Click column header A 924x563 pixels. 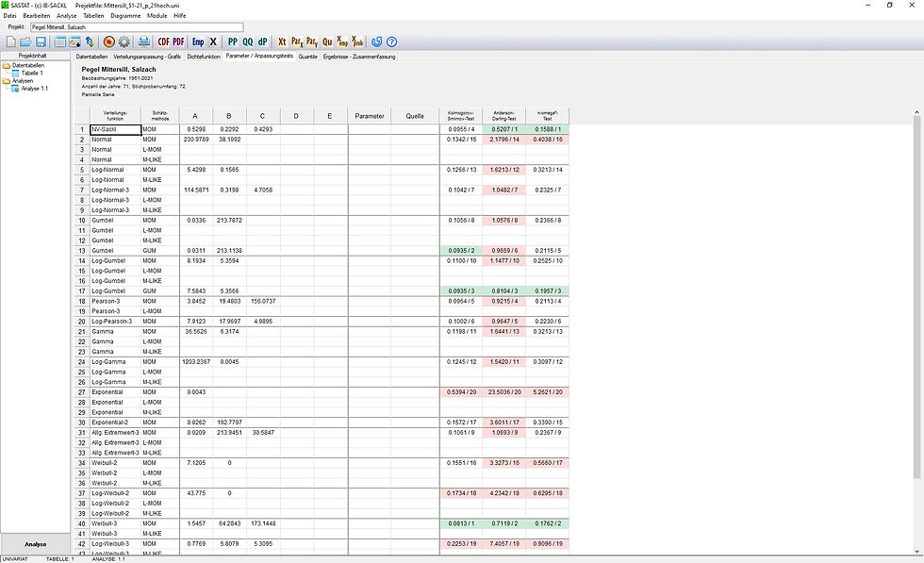pos(196,116)
